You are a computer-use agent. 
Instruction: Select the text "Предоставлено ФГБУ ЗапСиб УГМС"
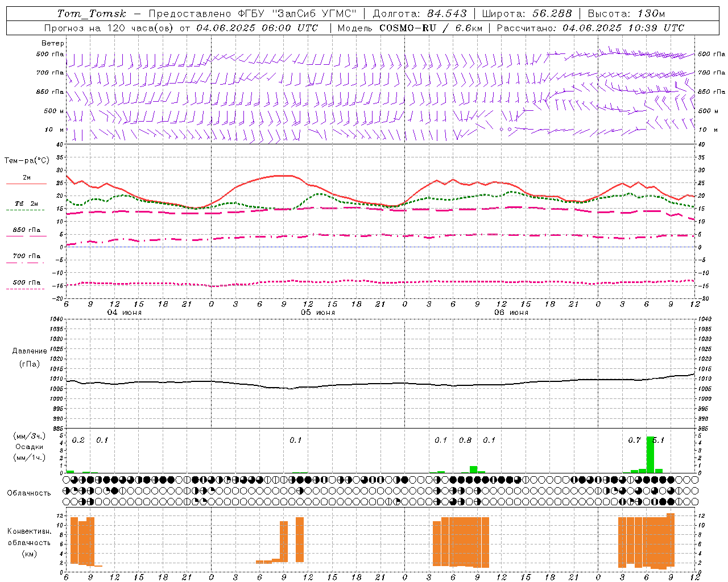pyautogui.click(x=253, y=14)
